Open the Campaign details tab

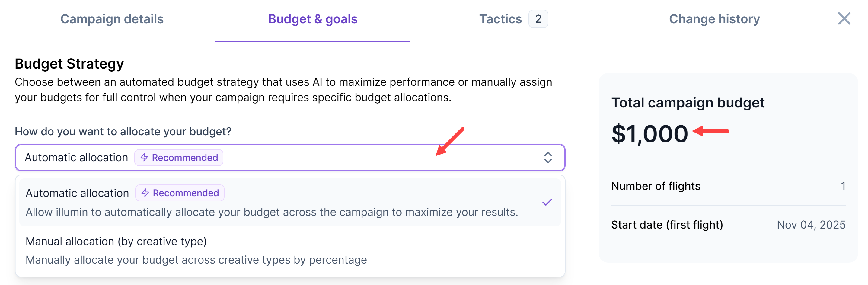[x=112, y=19]
